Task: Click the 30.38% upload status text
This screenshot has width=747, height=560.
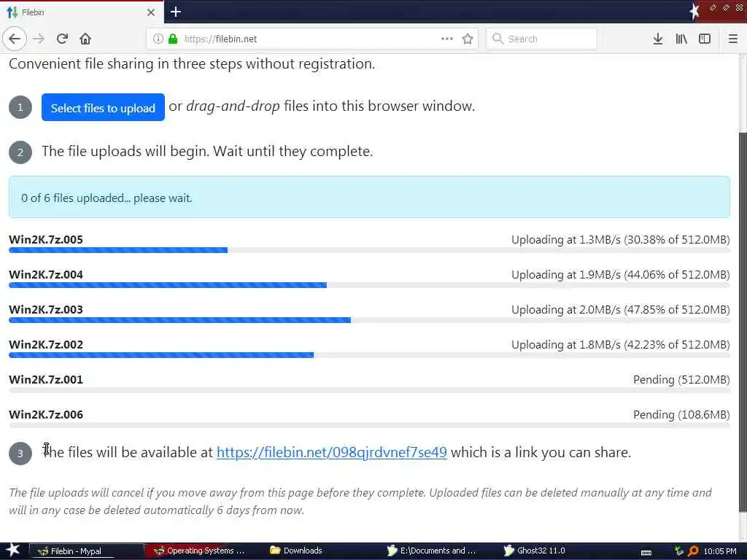Action: click(620, 239)
